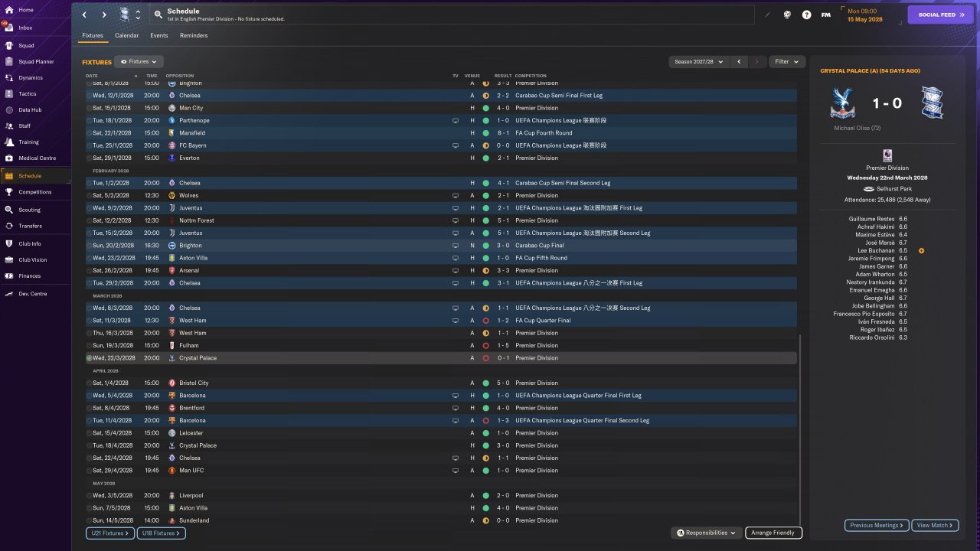This screenshot has height=551, width=980.
Task: Tick the checkbox for Sun 14/5/2028 Sunderland
Action: pos(89,520)
